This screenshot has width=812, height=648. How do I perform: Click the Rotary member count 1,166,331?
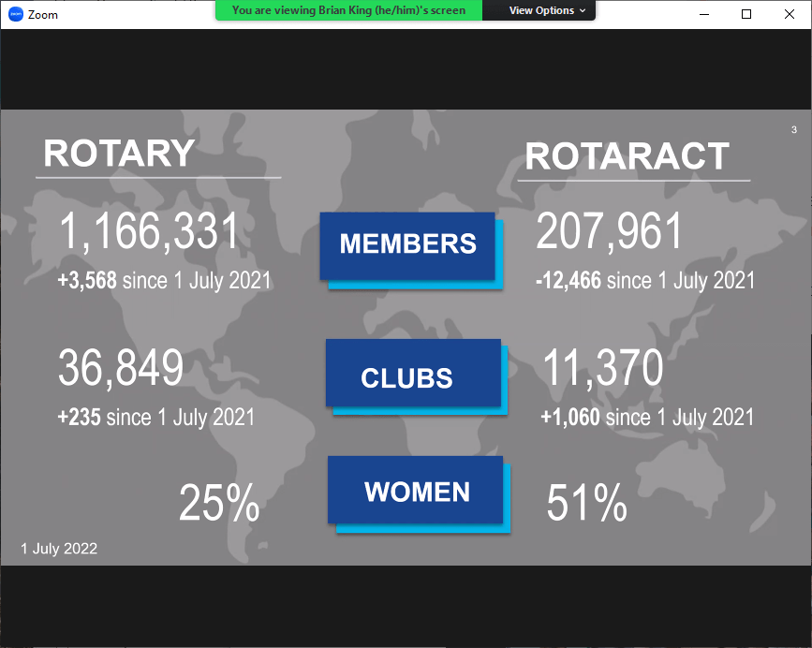click(x=150, y=231)
